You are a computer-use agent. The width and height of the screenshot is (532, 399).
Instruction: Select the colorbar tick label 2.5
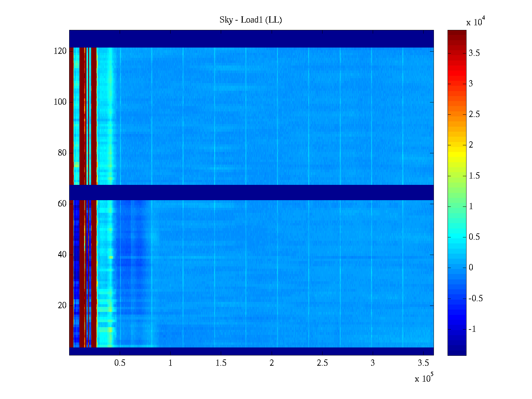click(474, 114)
